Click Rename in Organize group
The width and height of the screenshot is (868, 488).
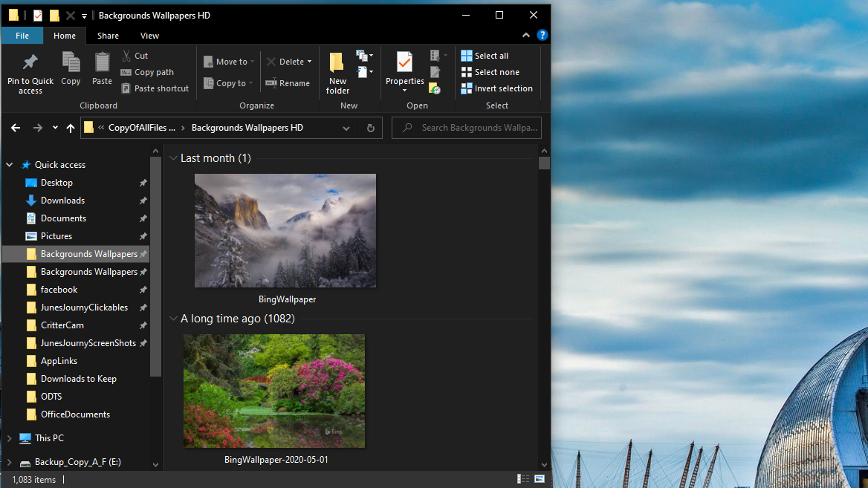click(x=288, y=83)
